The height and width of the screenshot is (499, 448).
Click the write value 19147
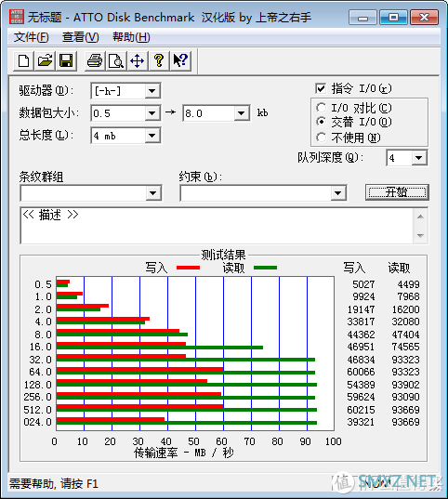(x=361, y=309)
